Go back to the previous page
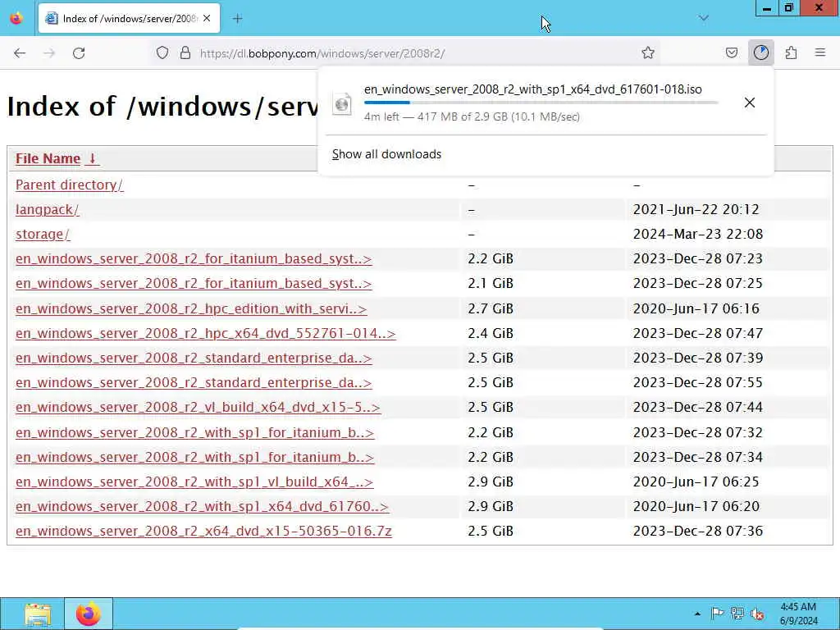This screenshot has width=840, height=630. [x=20, y=53]
